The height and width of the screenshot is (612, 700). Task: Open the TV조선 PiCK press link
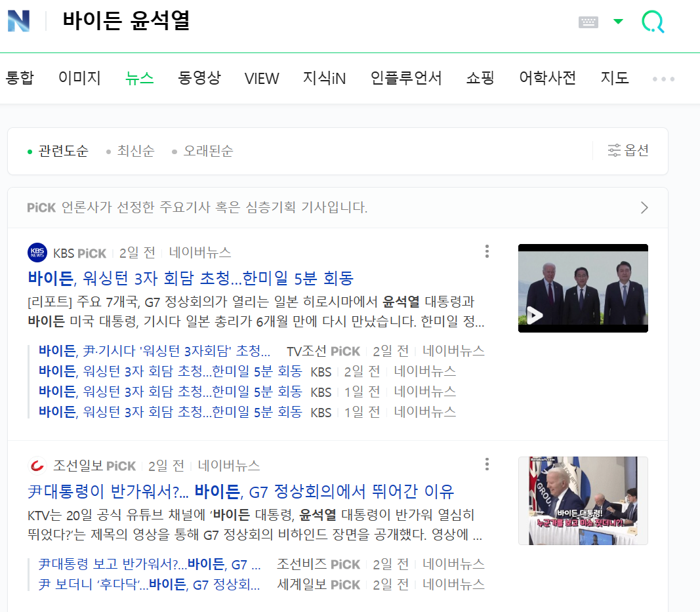pos(323,352)
